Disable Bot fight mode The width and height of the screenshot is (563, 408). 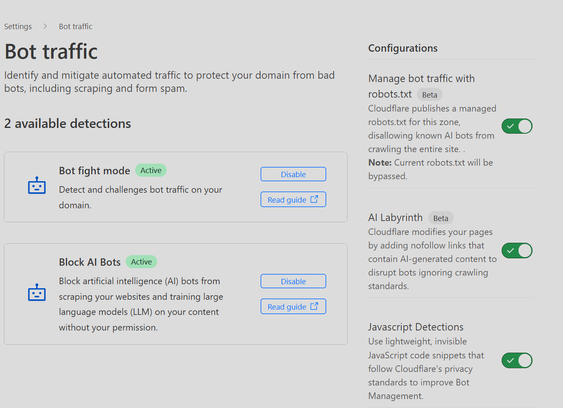(293, 174)
